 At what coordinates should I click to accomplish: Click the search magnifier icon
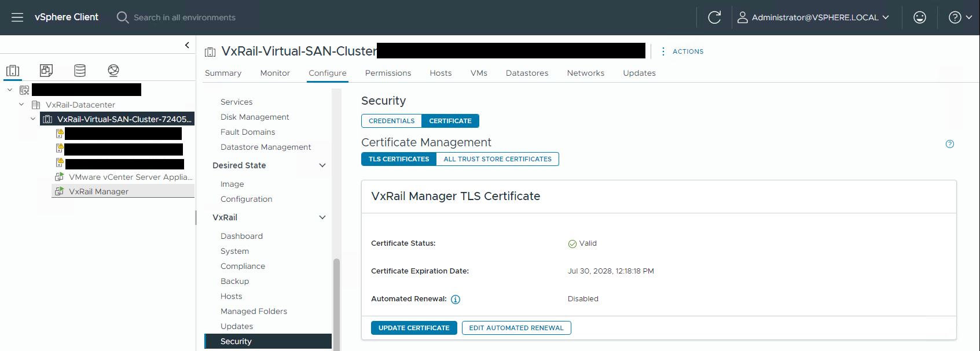tap(122, 17)
